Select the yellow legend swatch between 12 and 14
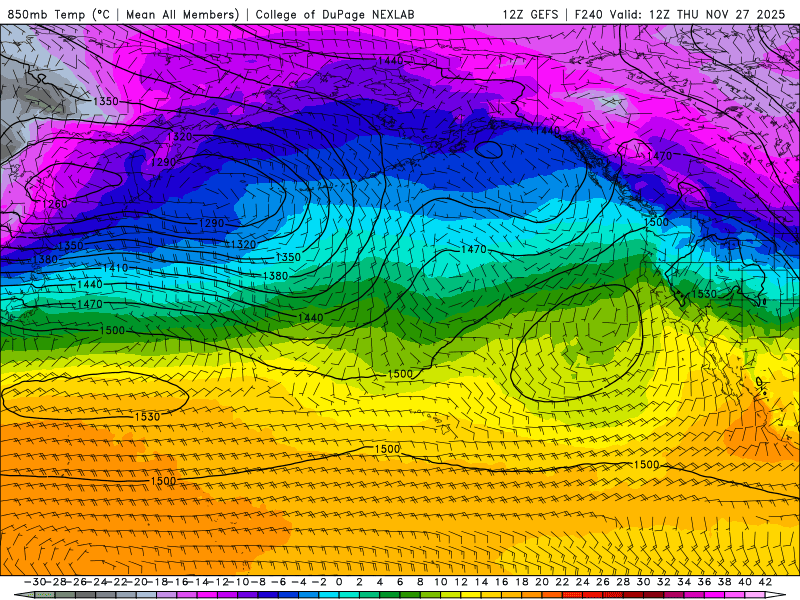The width and height of the screenshot is (800, 600). tap(471, 595)
